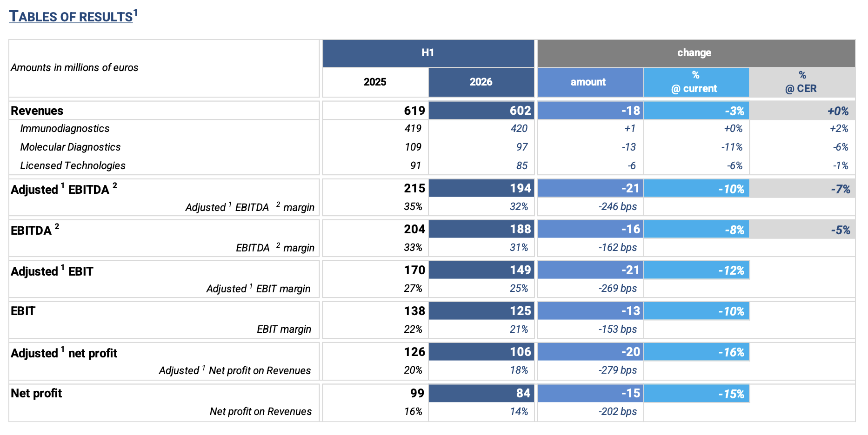
Task: Click the 138 EBIT value
Action: [414, 311]
